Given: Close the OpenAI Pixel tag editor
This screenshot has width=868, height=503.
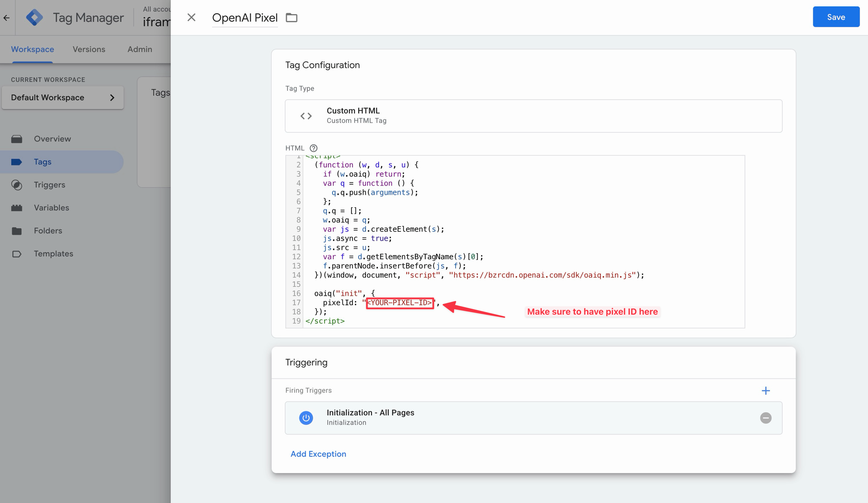Looking at the screenshot, I should tap(191, 17).
